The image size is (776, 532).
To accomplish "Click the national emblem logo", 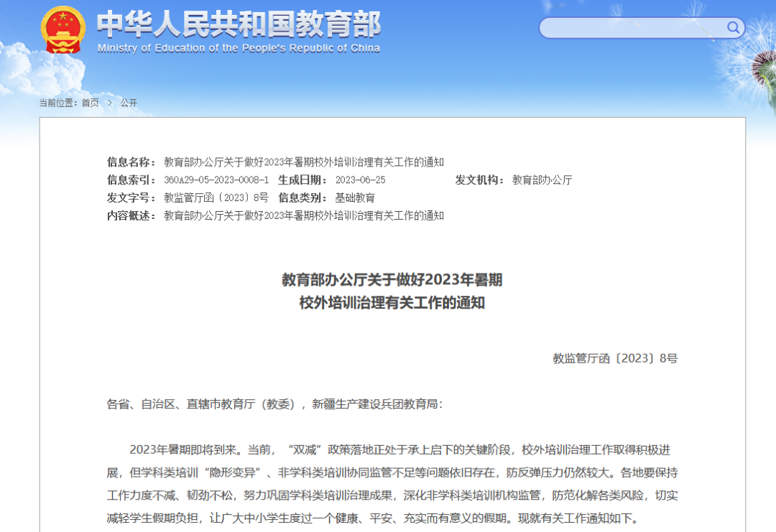I will click(63, 29).
